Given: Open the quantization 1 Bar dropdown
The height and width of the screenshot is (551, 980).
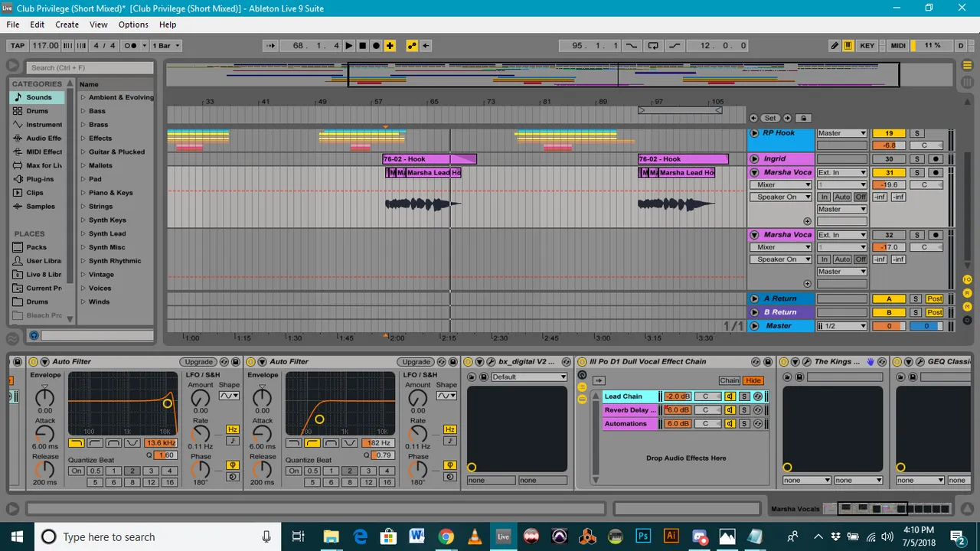Looking at the screenshot, I should click(166, 46).
